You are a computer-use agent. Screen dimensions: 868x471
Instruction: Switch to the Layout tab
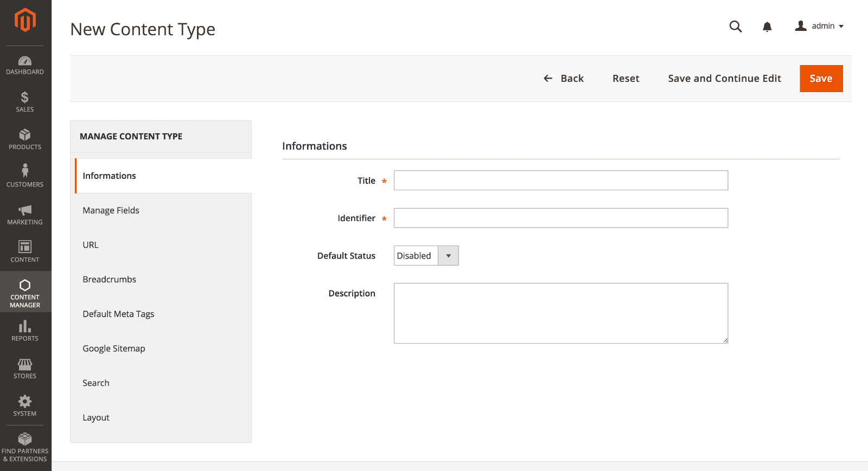pyautogui.click(x=161, y=417)
